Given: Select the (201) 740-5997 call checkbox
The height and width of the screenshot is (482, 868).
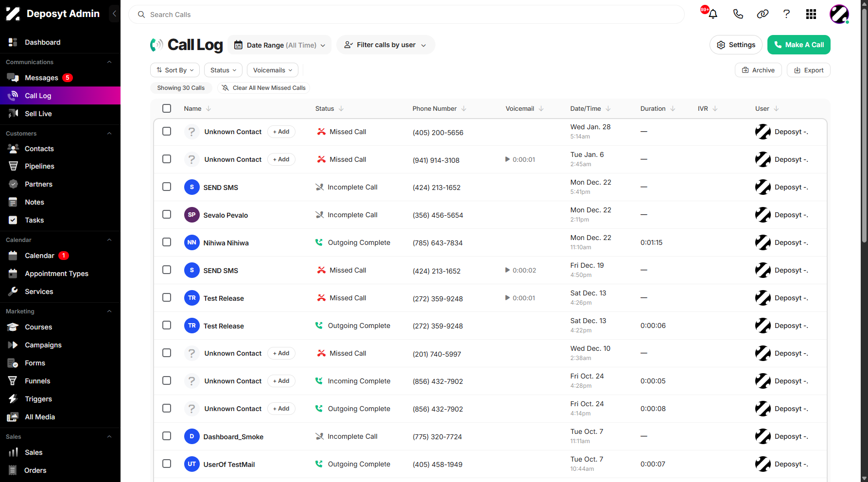Looking at the screenshot, I should [x=167, y=353].
